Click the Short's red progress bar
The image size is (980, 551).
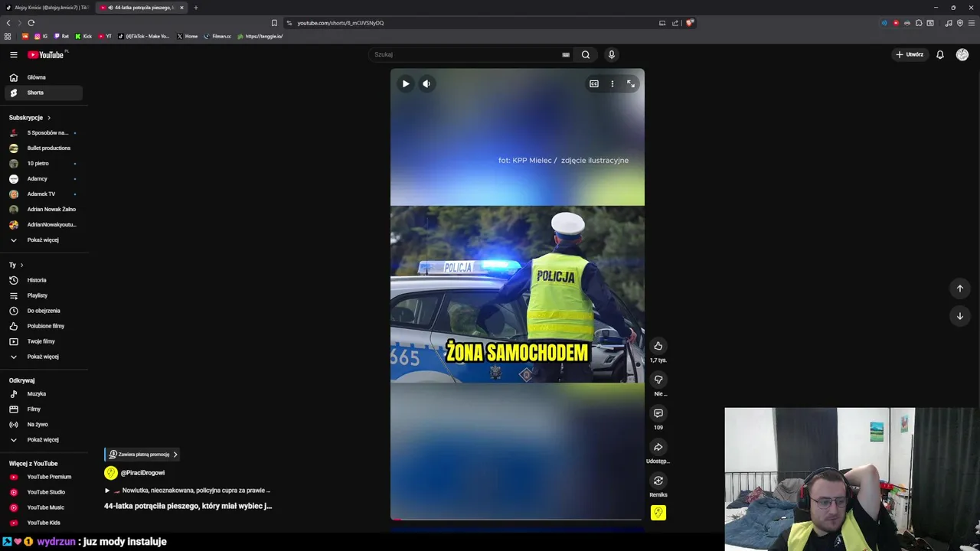(x=517, y=520)
